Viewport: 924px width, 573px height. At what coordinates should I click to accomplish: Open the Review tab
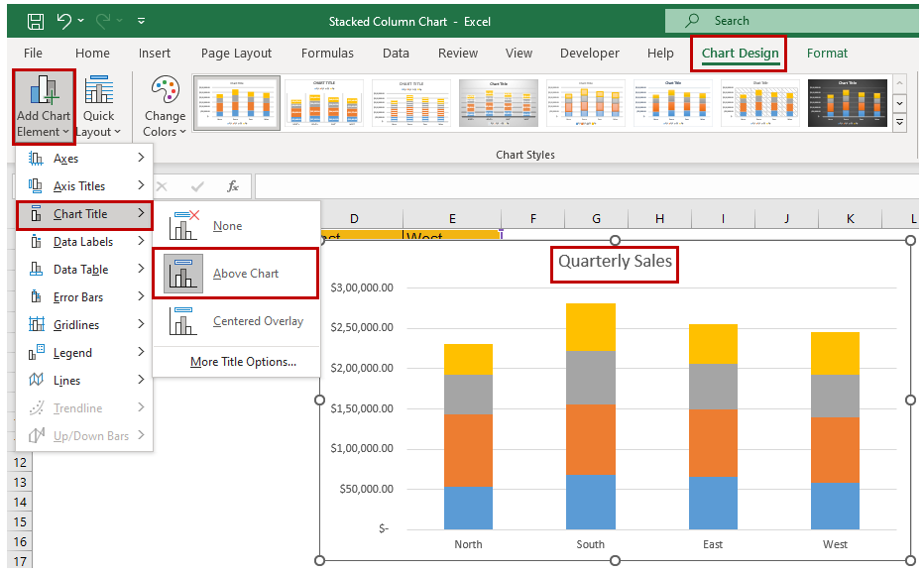458,54
